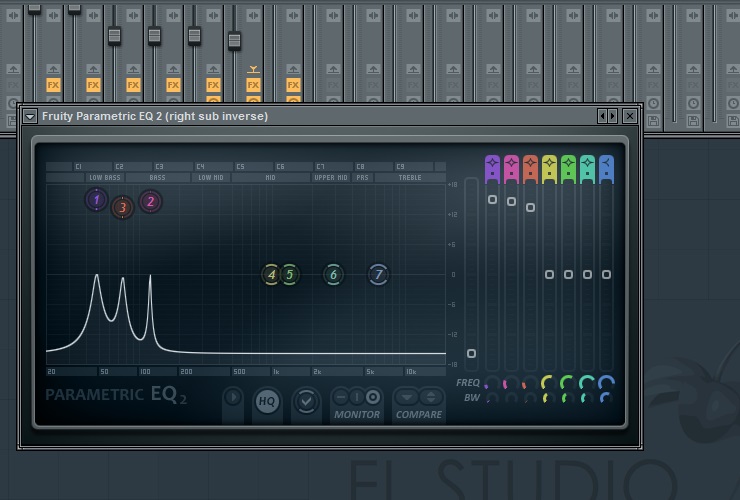Click the +18 dB scale label

pyautogui.click(x=453, y=185)
